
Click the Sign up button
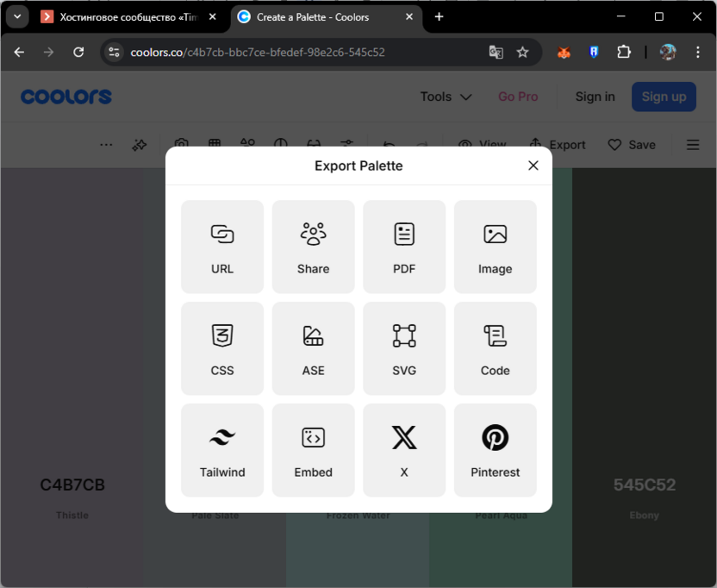664,97
